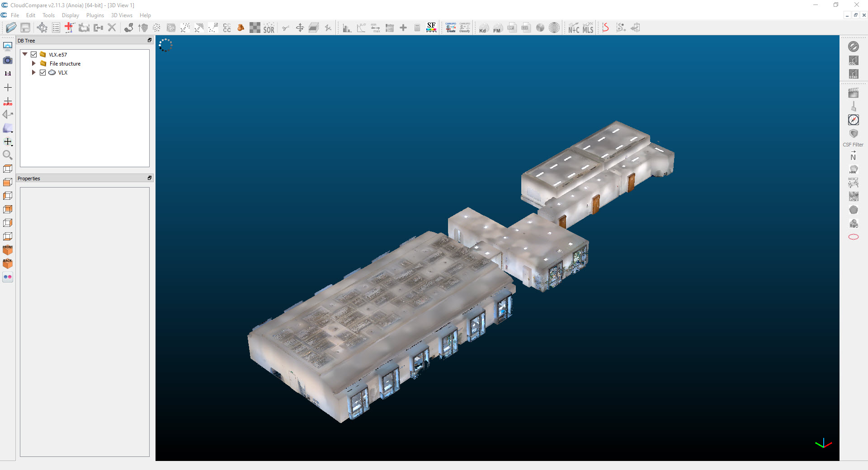Click the camera snapshot icon
The image size is (868, 470).
[x=8, y=60]
